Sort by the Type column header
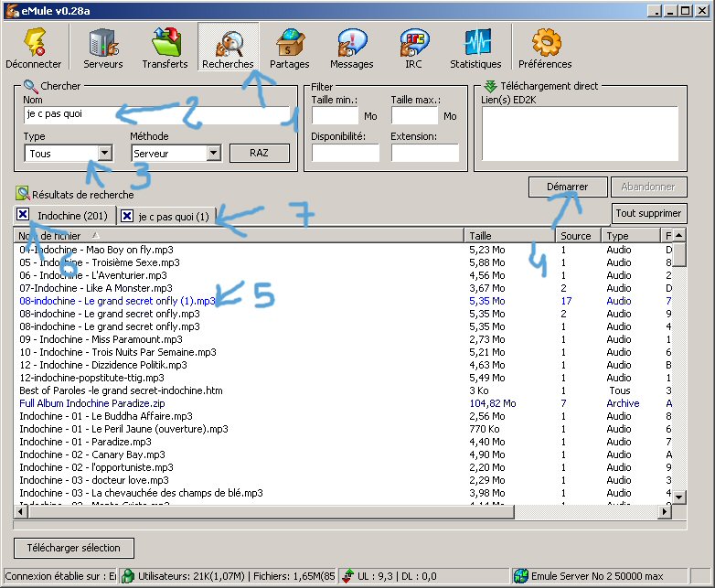 coord(631,235)
